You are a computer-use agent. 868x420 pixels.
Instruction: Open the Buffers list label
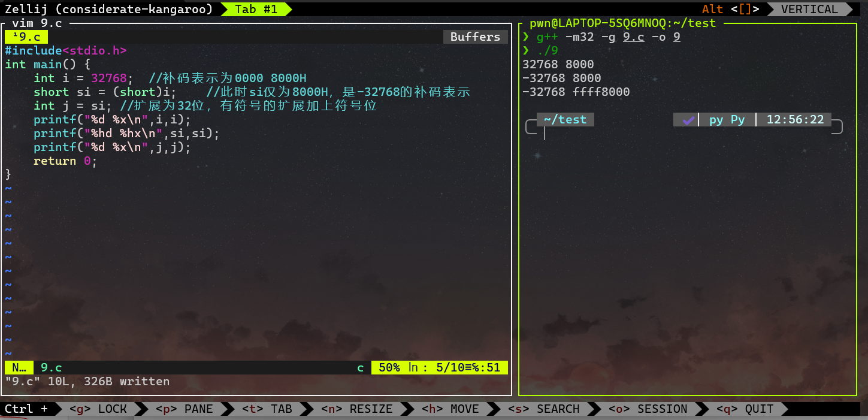(475, 37)
